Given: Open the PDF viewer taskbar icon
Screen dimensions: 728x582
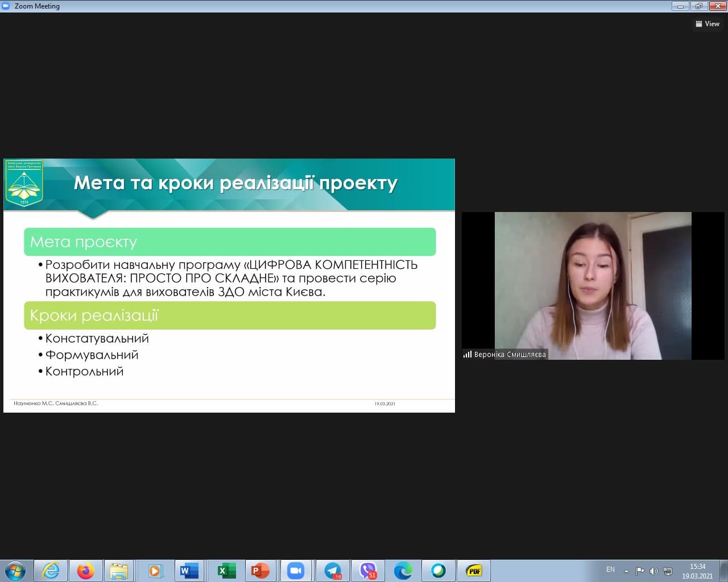Looking at the screenshot, I should pos(473,571).
